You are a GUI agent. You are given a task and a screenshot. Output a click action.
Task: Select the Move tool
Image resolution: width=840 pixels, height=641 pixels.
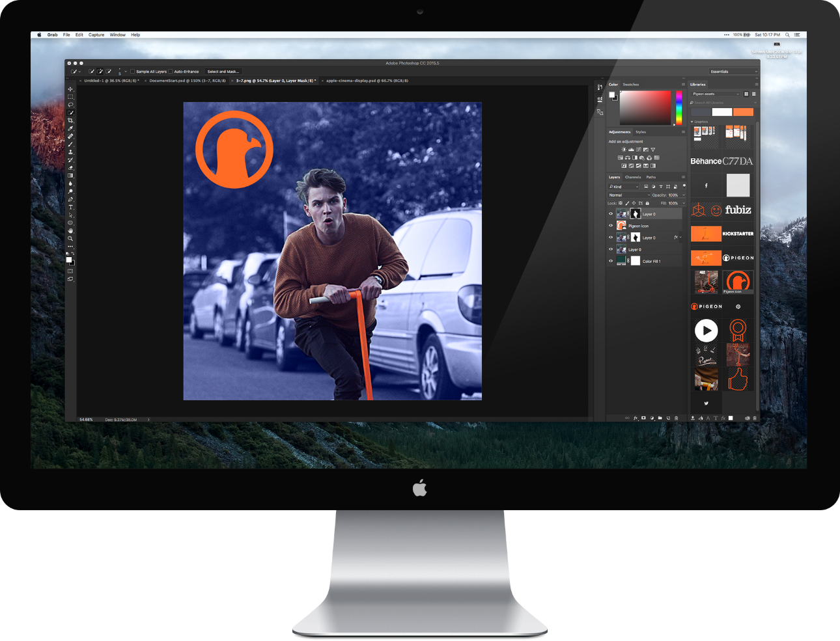tap(70, 89)
